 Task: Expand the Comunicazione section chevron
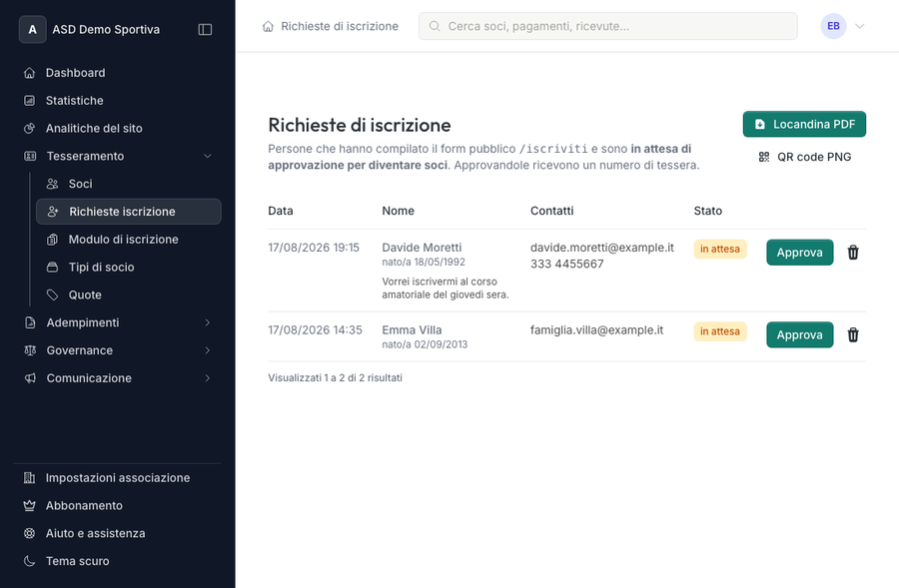point(208,378)
